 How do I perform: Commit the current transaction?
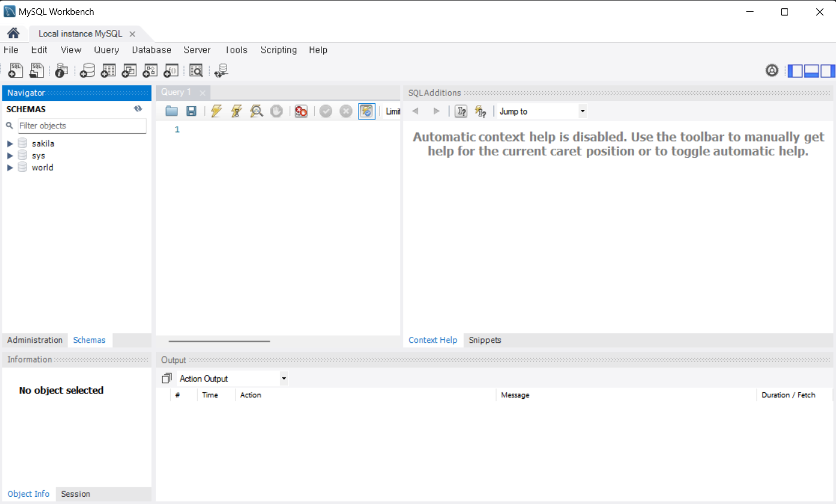[x=326, y=111]
